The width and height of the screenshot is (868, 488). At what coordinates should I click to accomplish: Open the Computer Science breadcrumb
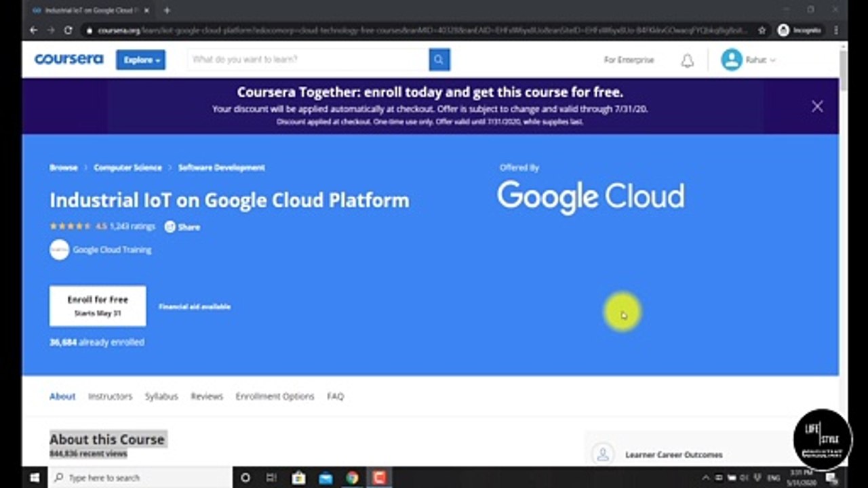click(x=127, y=167)
